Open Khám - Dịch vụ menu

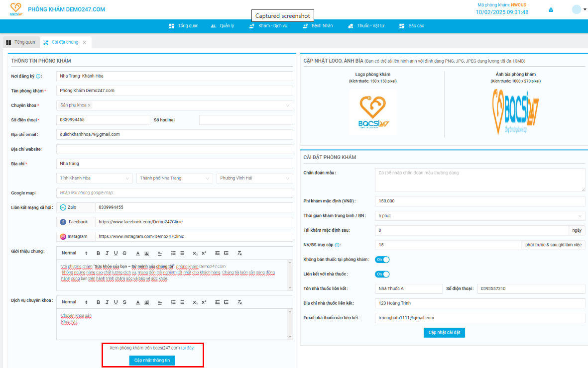click(268, 26)
